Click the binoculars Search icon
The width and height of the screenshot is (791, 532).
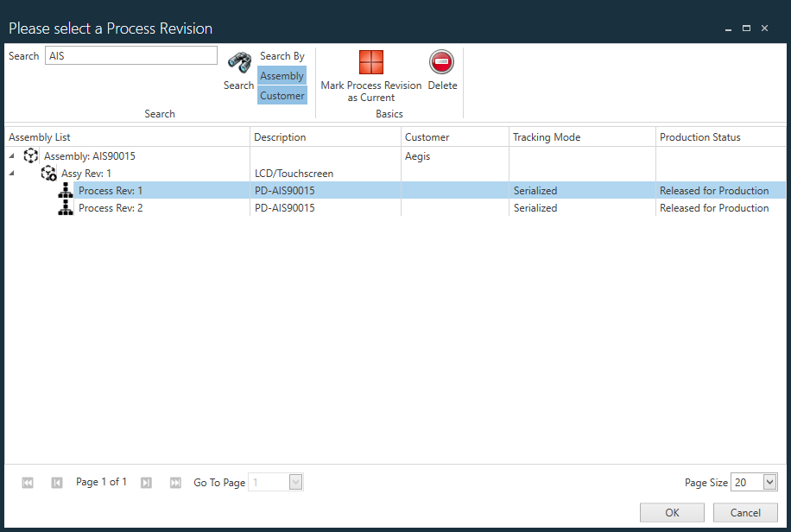click(238, 62)
